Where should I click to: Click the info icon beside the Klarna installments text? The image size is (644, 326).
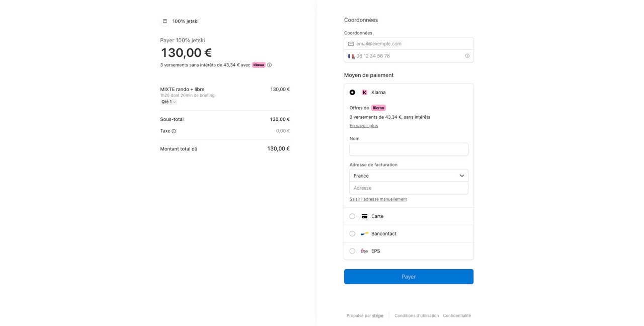[269, 65]
